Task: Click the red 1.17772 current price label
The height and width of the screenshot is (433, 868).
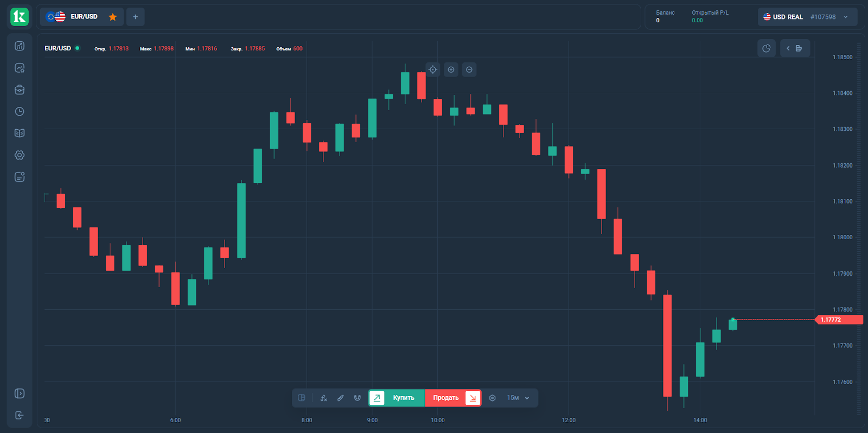Action: point(839,320)
